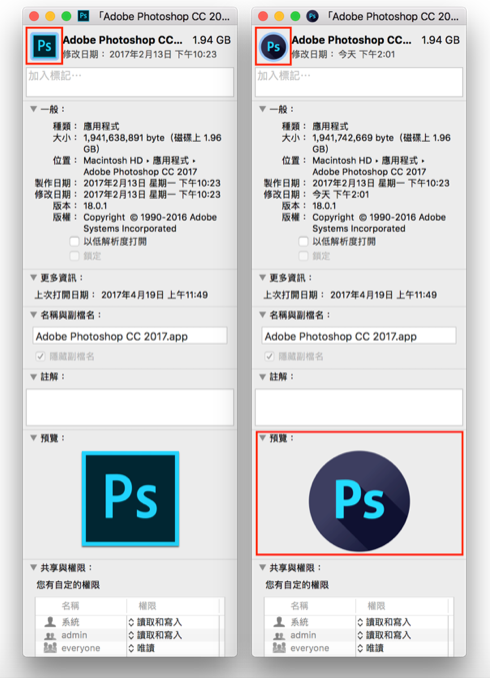Click 加入標記 tags field in right window
Screen dimensions: 490x678
click(x=359, y=82)
